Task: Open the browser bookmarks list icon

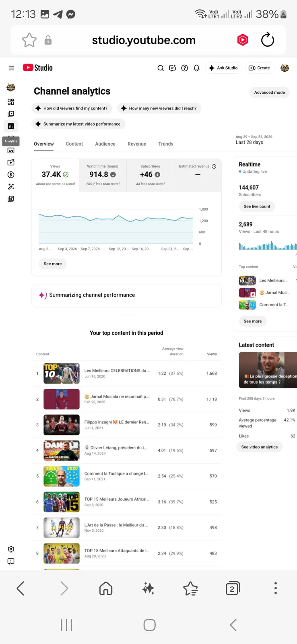Action: point(190,588)
